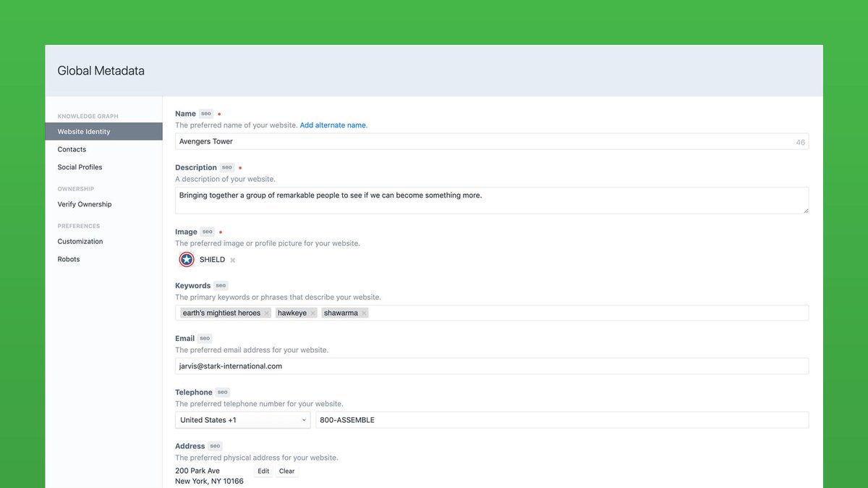This screenshot has width=868, height=488.
Task: Edit the 200 Park Ave address
Action: click(263, 471)
